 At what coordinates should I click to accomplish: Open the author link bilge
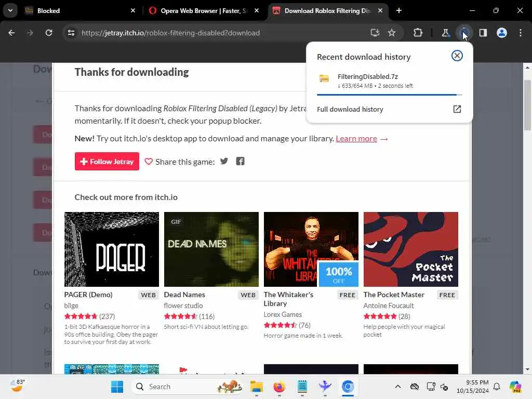(71, 305)
